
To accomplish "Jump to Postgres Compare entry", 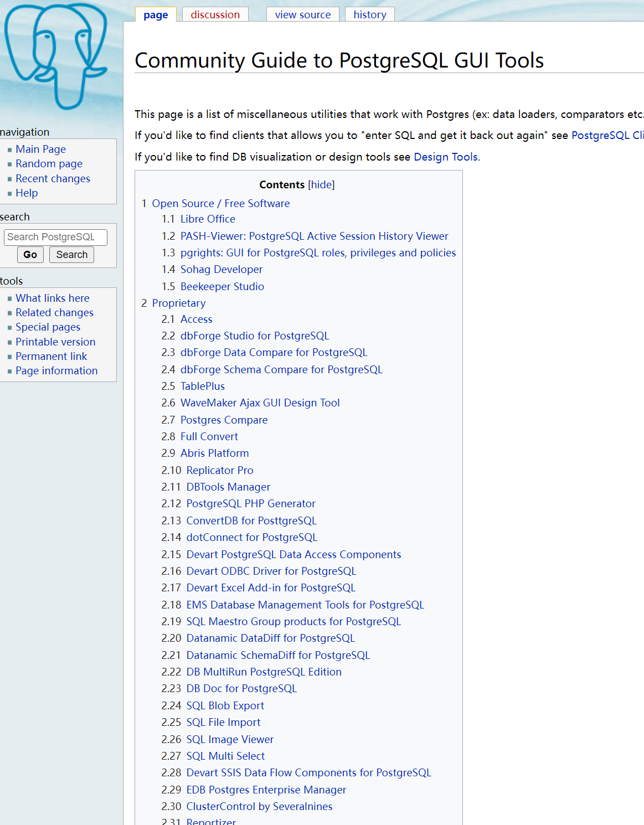I will [x=224, y=420].
